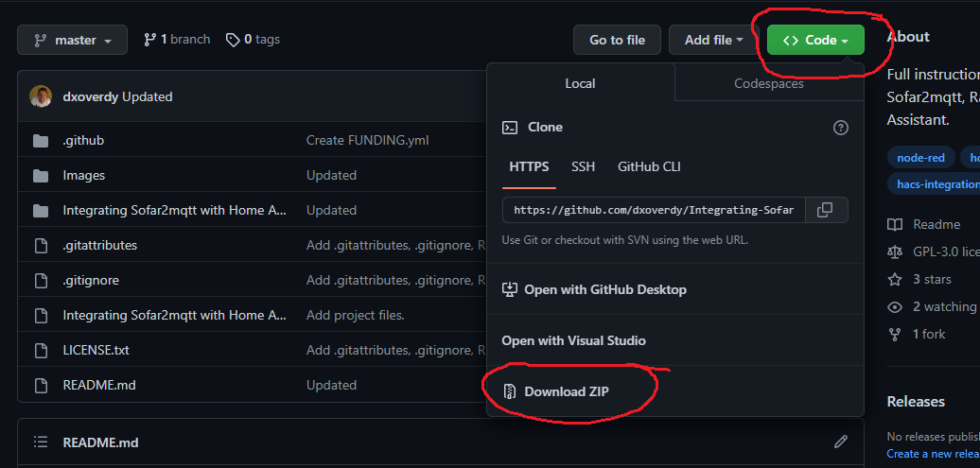
Task: Click the star icon in About
Action: pos(895,279)
